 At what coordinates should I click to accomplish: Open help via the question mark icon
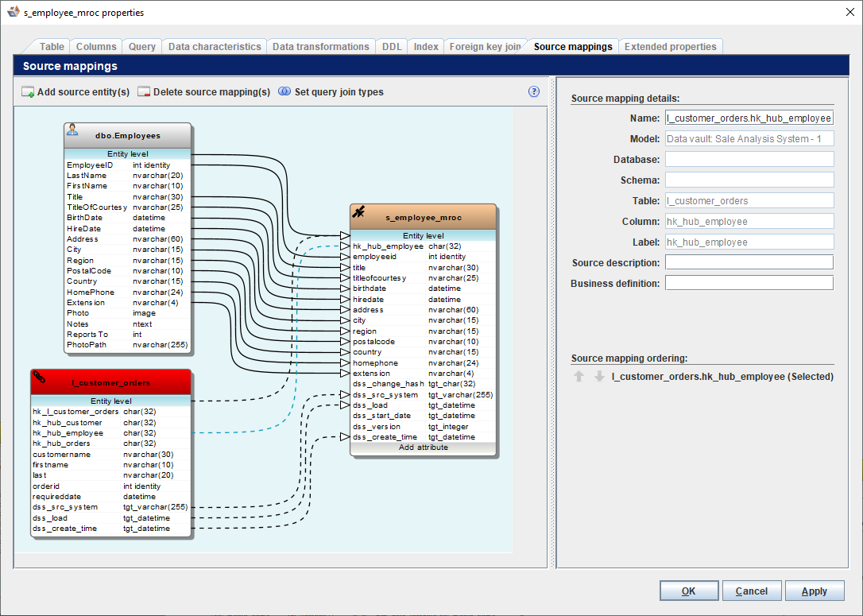(x=534, y=92)
